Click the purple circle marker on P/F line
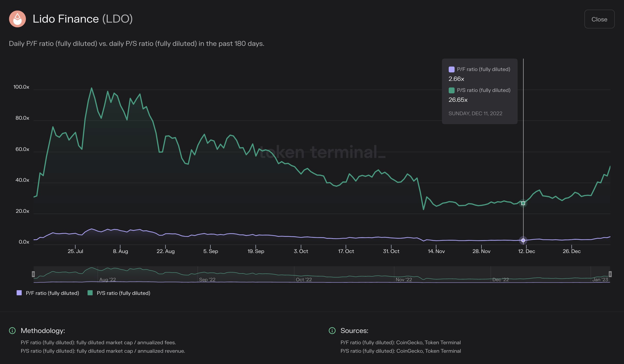Screen dimensions: 624x364 click(x=523, y=240)
